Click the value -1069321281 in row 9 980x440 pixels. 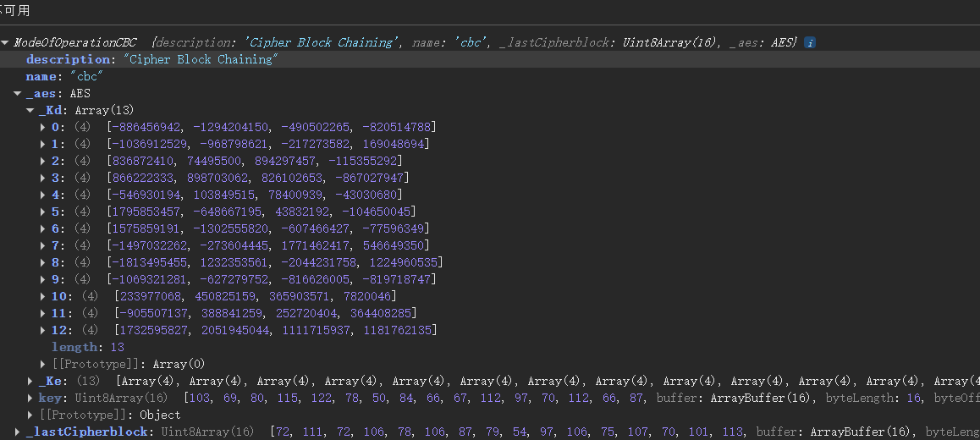point(150,279)
